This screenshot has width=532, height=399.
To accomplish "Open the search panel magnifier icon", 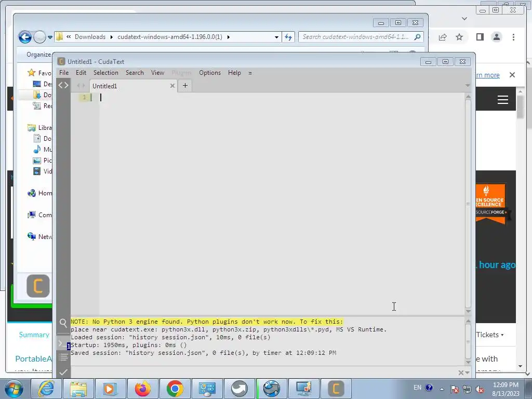I will 63,323.
